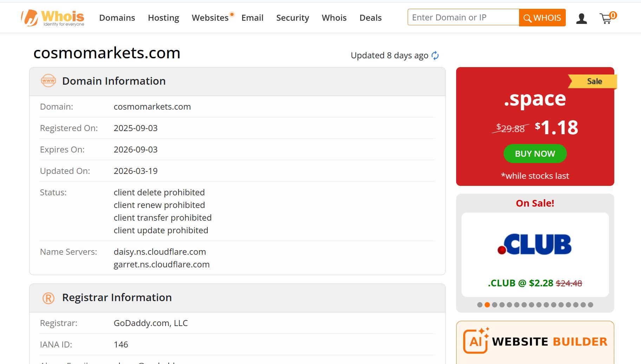
Task: Click the Registered On date 2025-09-03
Action: point(136,128)
